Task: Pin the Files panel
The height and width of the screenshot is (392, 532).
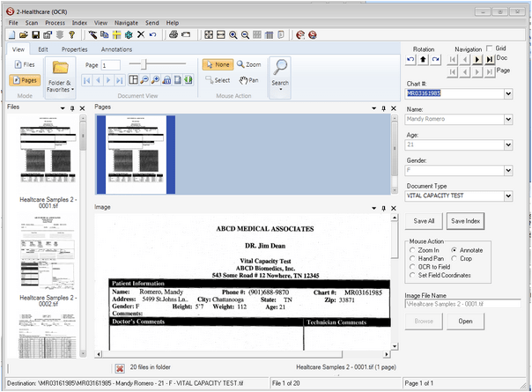Action: [x=72, y=108]
